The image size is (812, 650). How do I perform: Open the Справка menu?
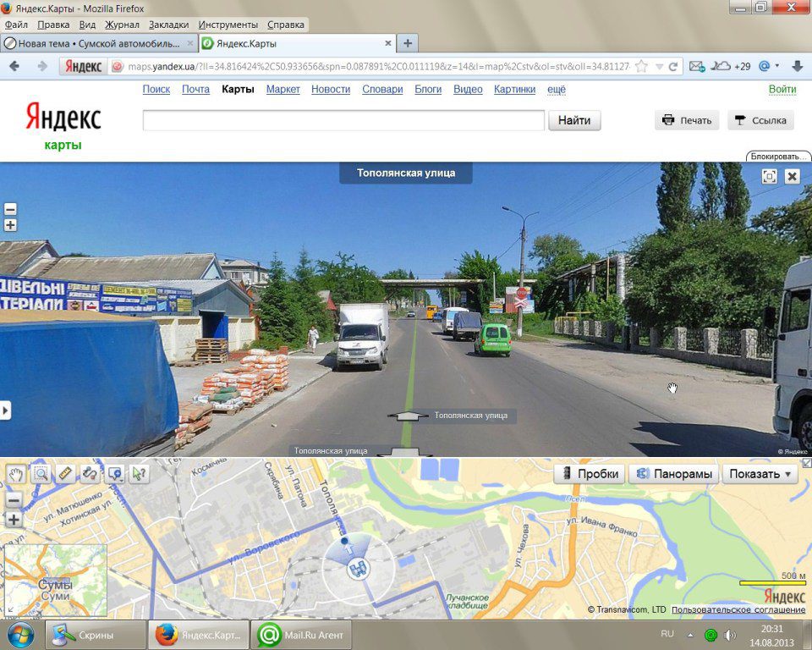pos(286,25)
